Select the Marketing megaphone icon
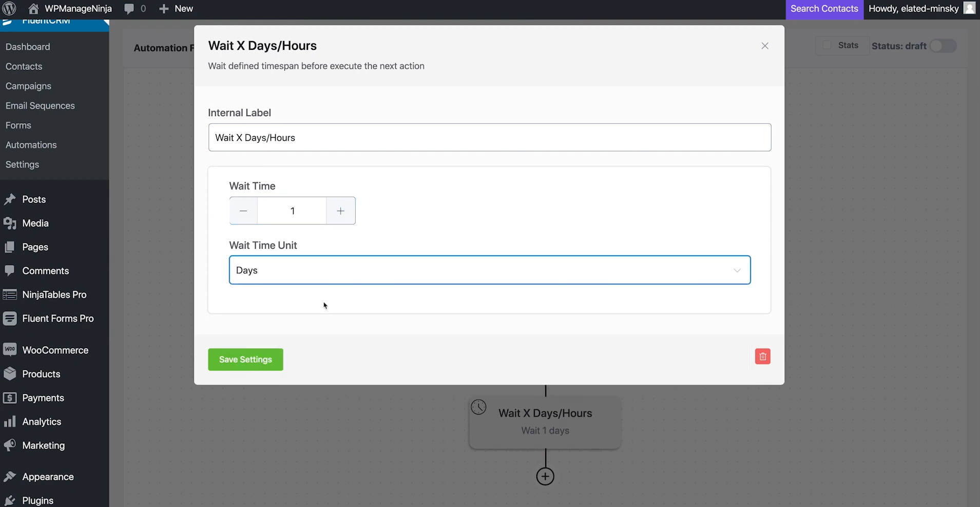Viewport: 980px width, 507px height. pos(10,445)
